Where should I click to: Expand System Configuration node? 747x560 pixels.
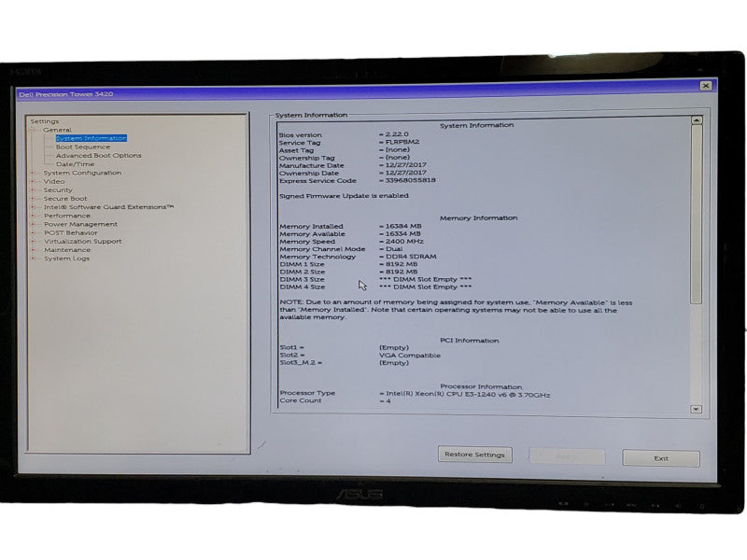[x=33, y=173]
